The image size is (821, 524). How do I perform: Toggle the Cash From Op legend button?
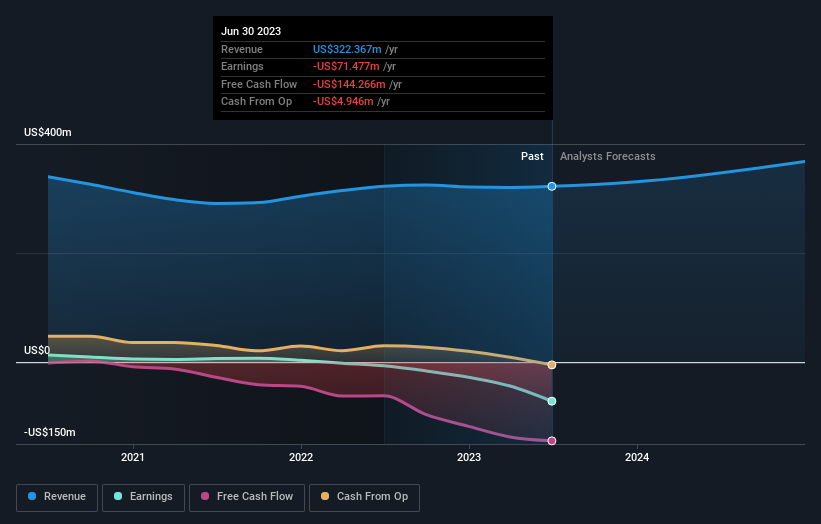pyautogui.click(x=364, y=497)
